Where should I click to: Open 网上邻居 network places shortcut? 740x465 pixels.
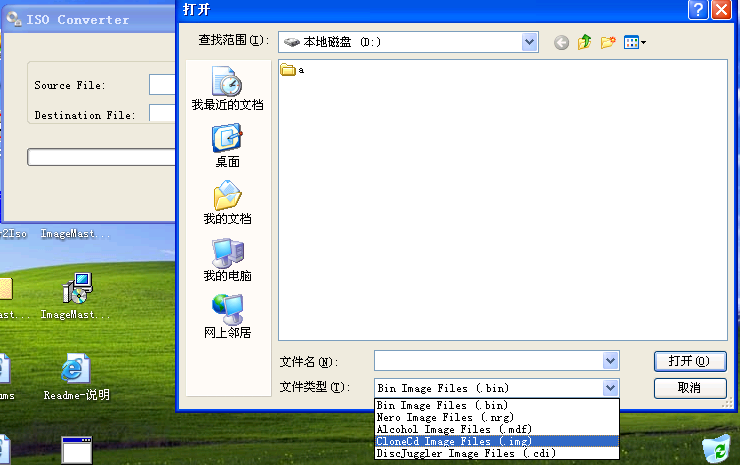pyautogui.click(x=227, y=316)
